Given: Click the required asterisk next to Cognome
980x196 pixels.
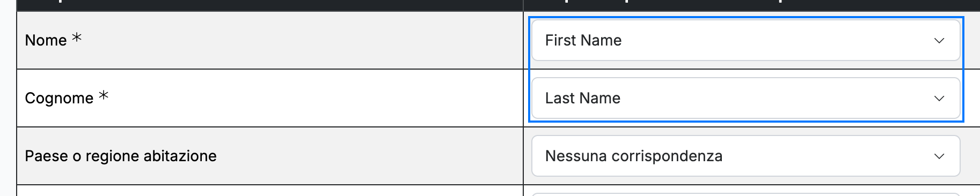Looking at the screenshot, I should click(104, 95).
